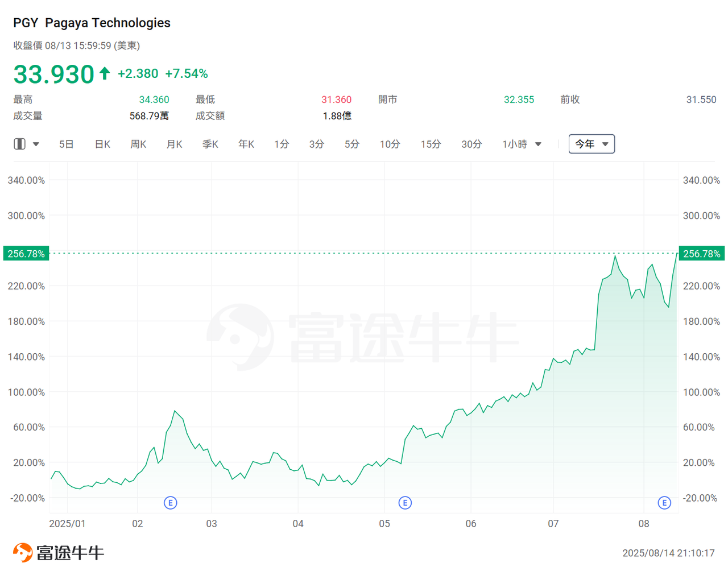The width and height of the screenshot is (728, 575).
Task: Switch to 周K weekly candles
Action: tap(138, 144)
